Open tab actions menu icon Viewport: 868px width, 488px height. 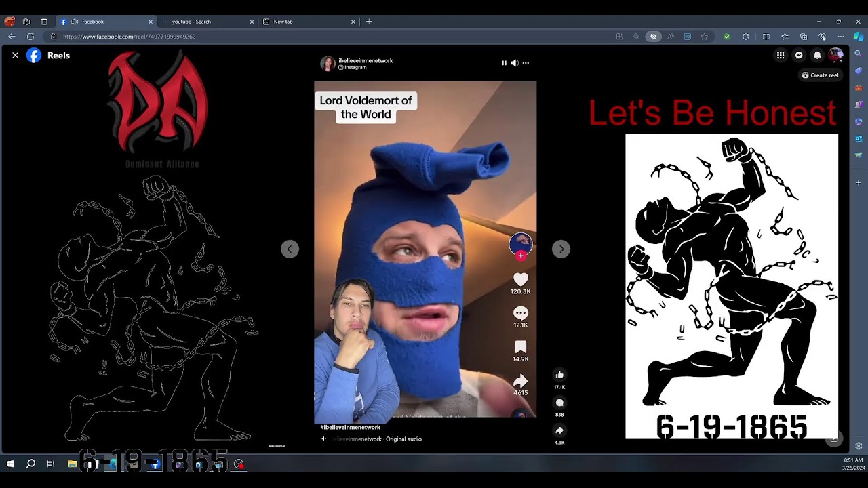(44, 22)
